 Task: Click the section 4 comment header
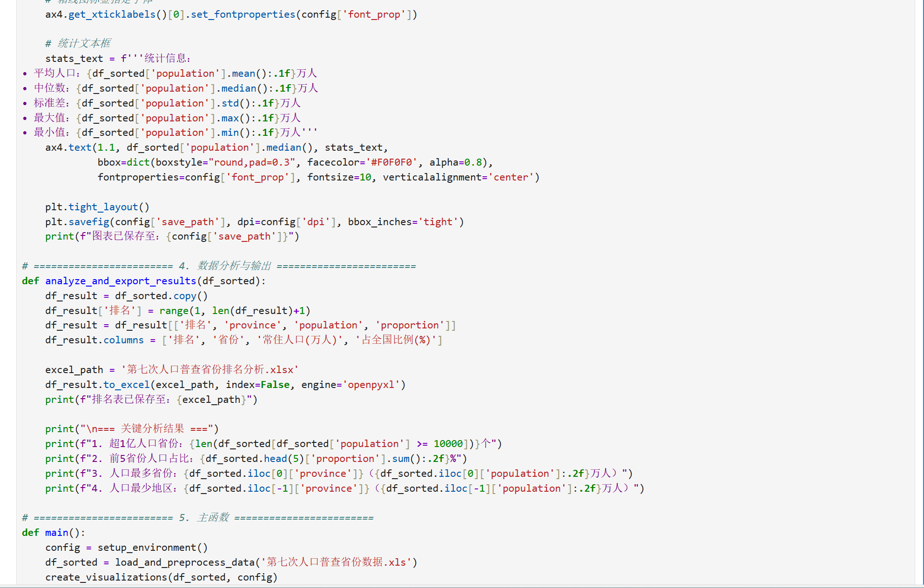click(x=219, y=266)
